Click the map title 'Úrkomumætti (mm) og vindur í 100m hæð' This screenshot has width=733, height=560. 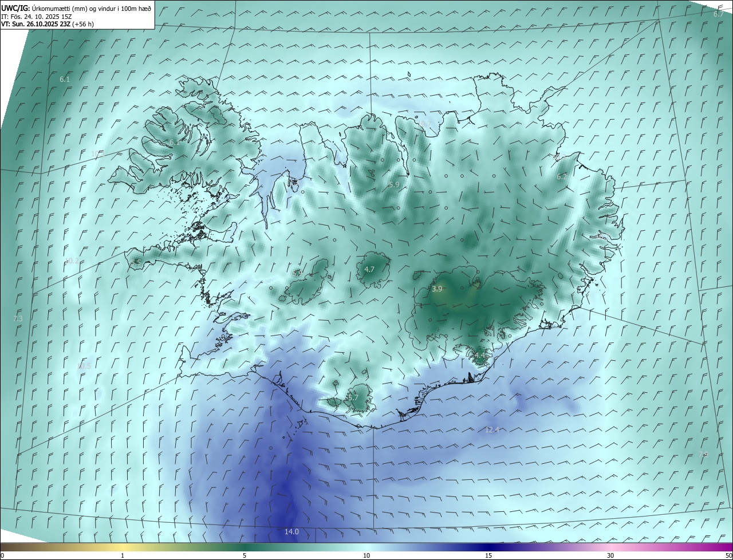[x=92, y=8]
